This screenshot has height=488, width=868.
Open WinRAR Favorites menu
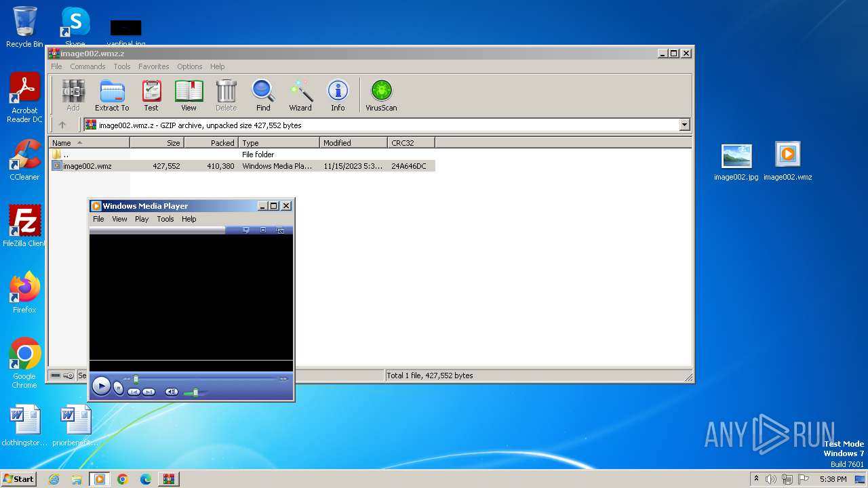(x=154, y=66)
